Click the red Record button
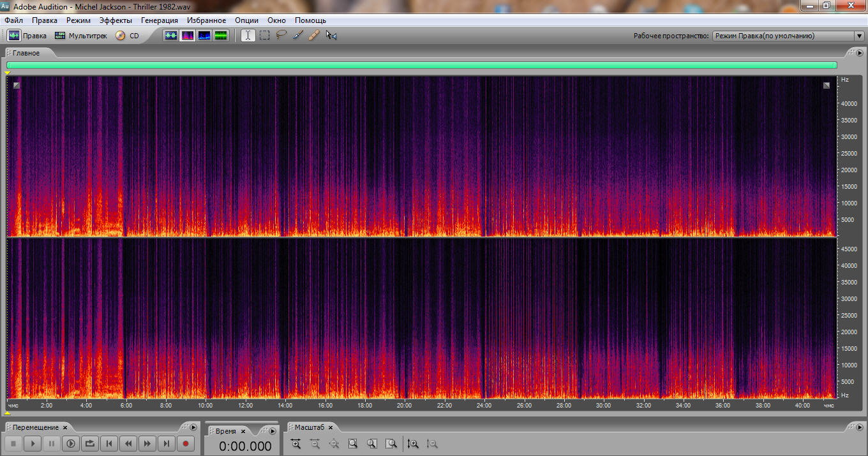This screenshot has height=456, width=868. [186, 443]
